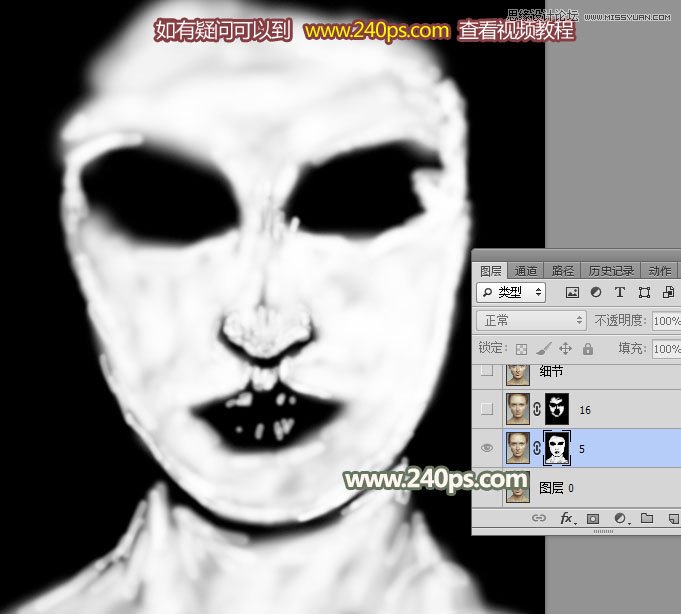This screenshot has width=681, height=614.
Task: Click the layer name 细节
Action: 551,371
